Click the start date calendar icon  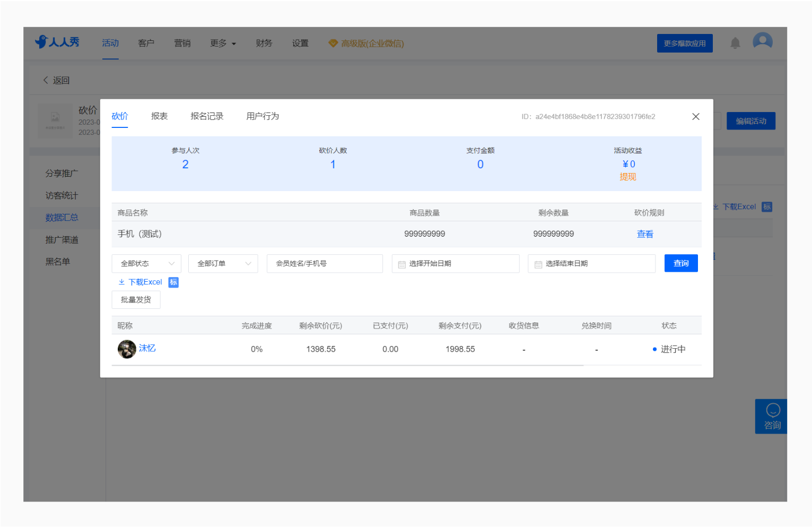401,264
